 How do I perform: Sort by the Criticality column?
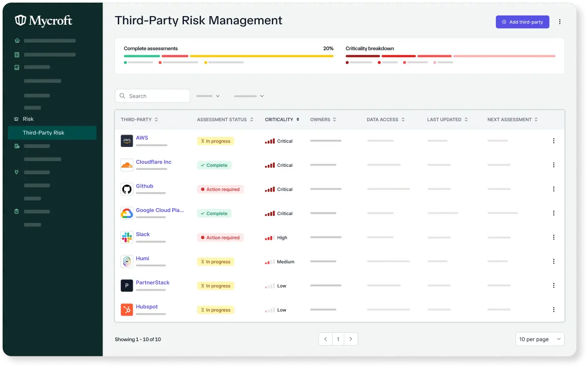[282, 119]
